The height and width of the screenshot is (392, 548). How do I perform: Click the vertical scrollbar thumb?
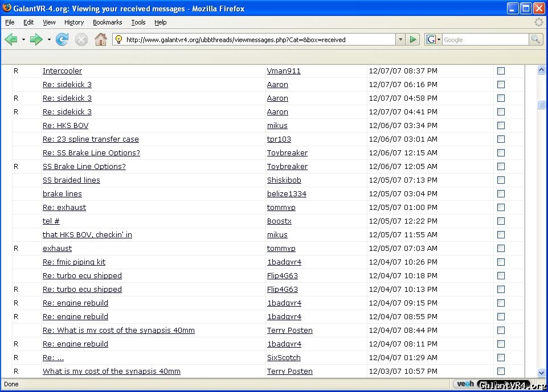click(x=541, y=104)
